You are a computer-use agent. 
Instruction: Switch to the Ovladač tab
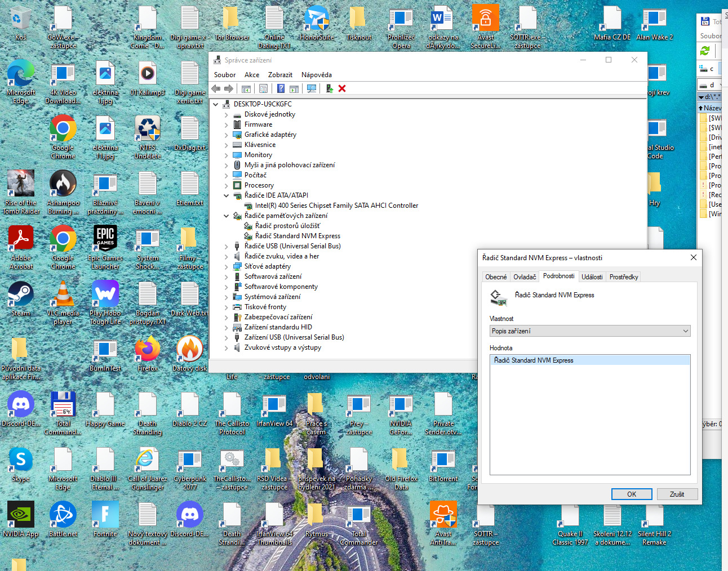coord(525,276)
